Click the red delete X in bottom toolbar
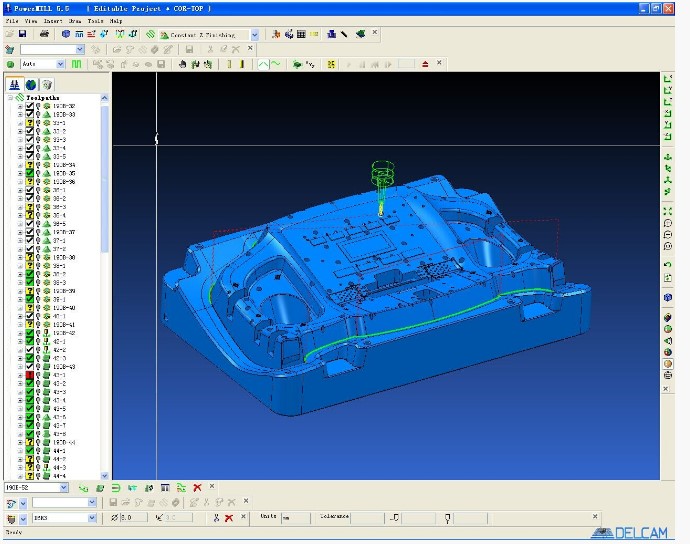690x544 pixels. [x=196, y=487]
